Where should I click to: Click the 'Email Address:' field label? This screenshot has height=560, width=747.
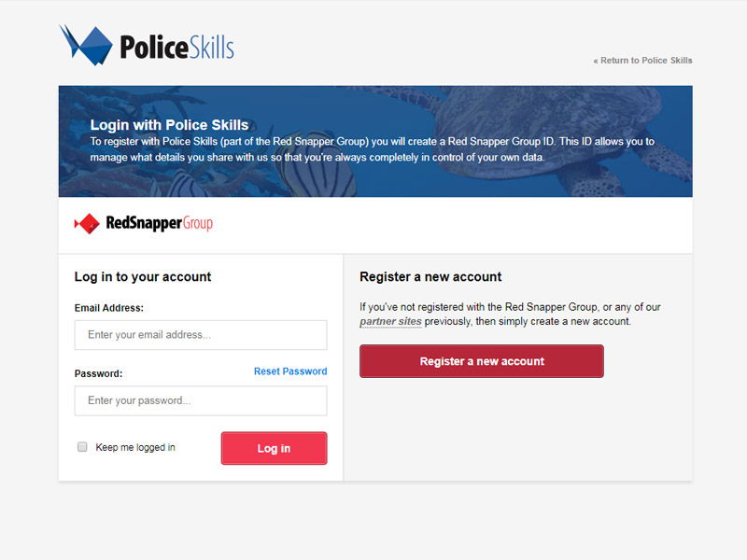tap(109, 308)
